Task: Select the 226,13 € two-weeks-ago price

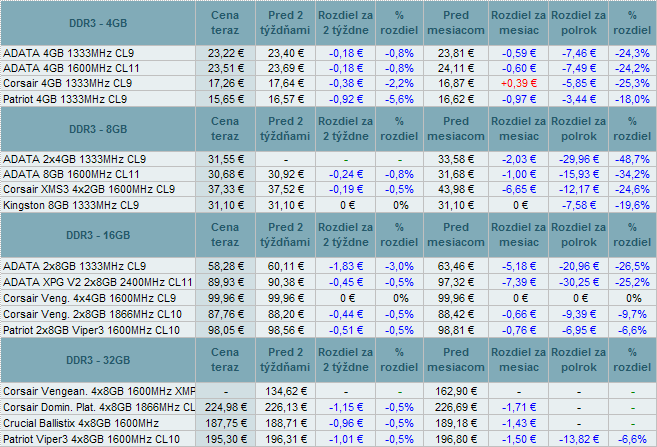Action: coord(285,407)
